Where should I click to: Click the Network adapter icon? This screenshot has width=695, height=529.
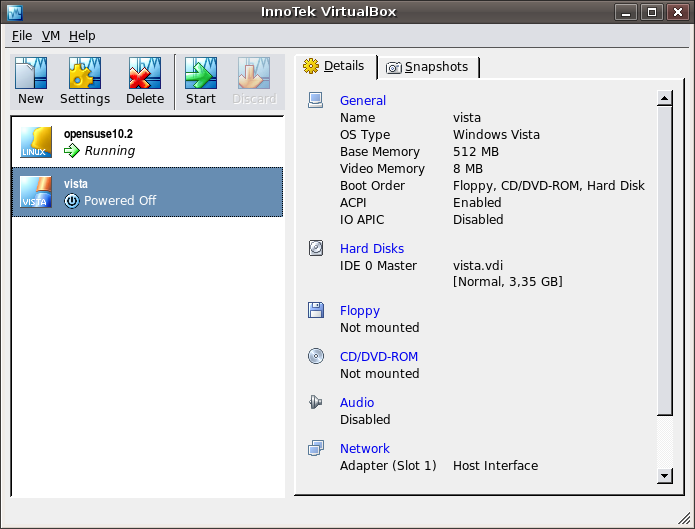coord(316,448)
